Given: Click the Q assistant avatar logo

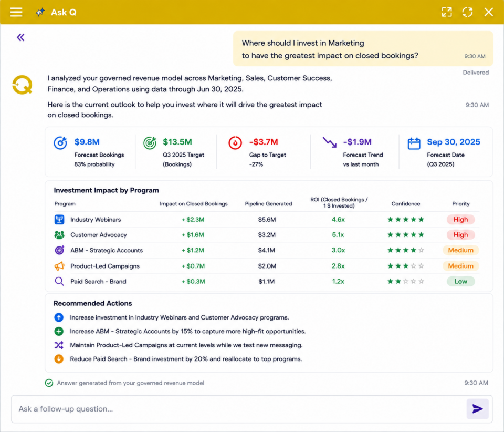Looking at the screenshot, I should (x=22, y=85).
